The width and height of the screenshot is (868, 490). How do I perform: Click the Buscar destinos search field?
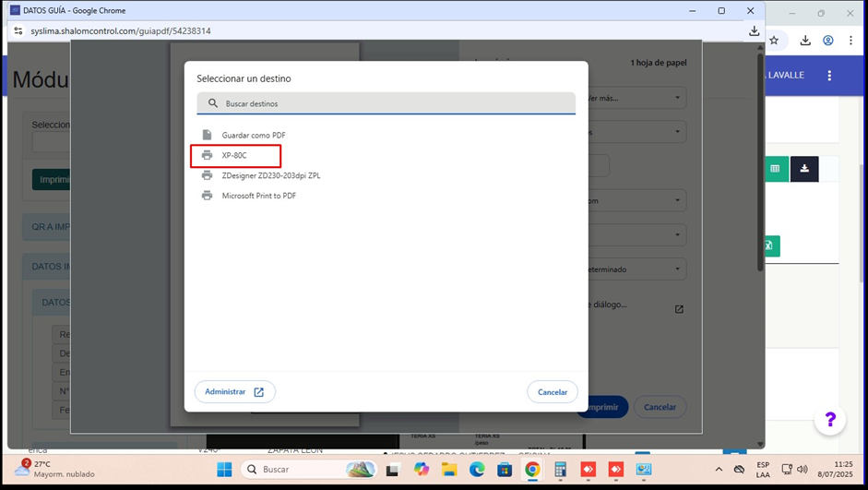[387, 103]
